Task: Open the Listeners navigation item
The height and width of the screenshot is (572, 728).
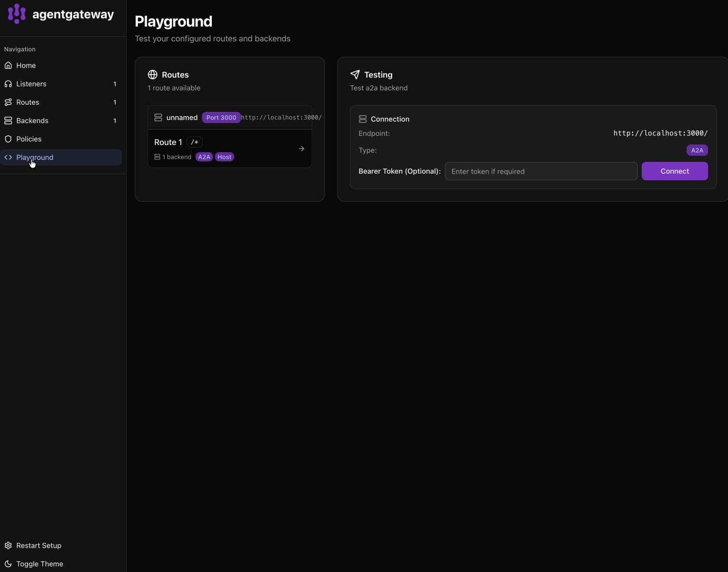Action: click(31, 84)
